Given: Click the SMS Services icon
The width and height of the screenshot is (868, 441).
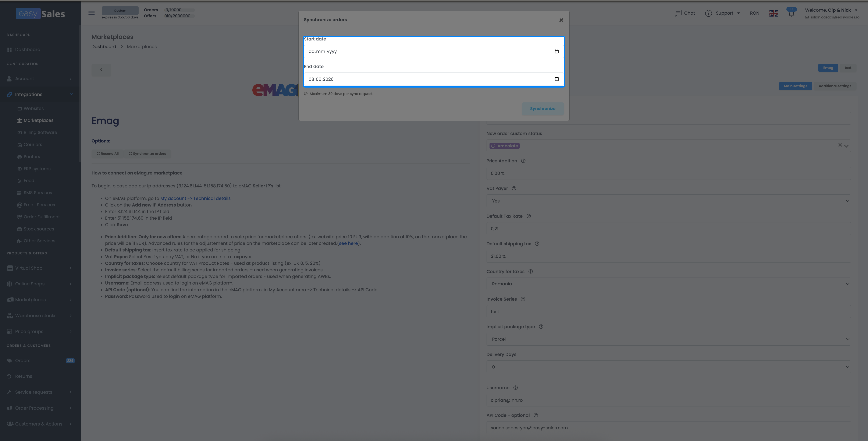Looking at the screenshot, I should coord(19,193).
